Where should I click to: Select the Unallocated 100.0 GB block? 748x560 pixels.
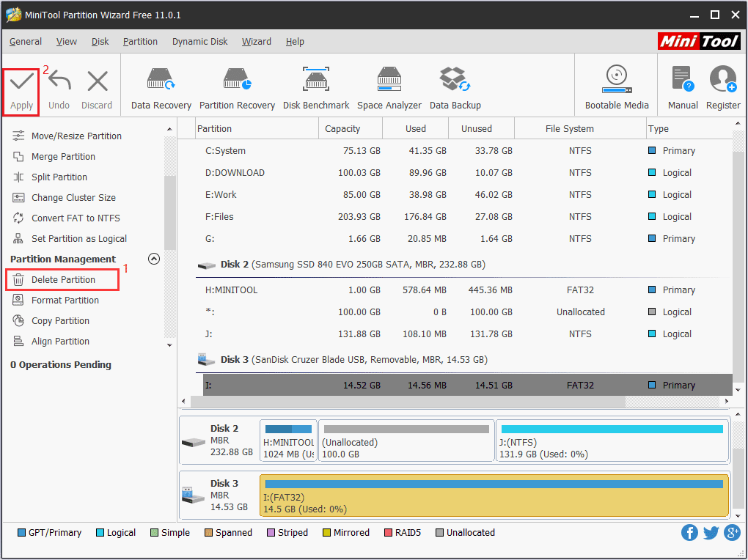(406, 441)
